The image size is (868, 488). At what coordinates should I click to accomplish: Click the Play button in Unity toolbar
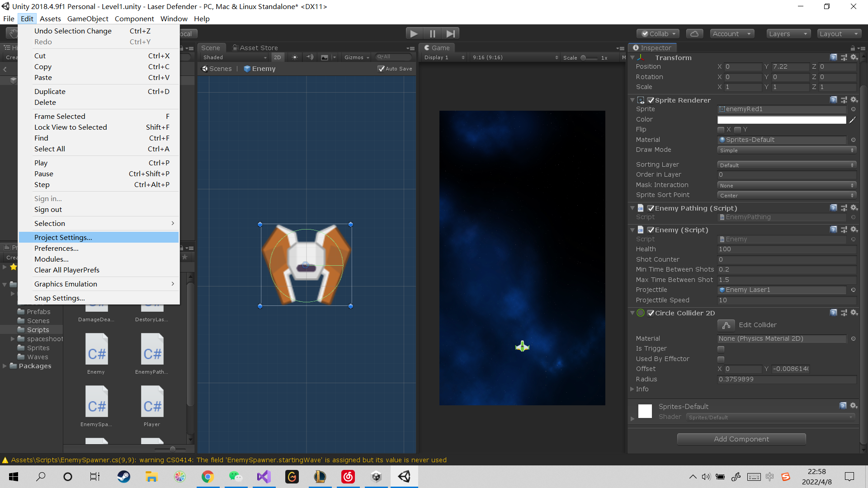414,33
